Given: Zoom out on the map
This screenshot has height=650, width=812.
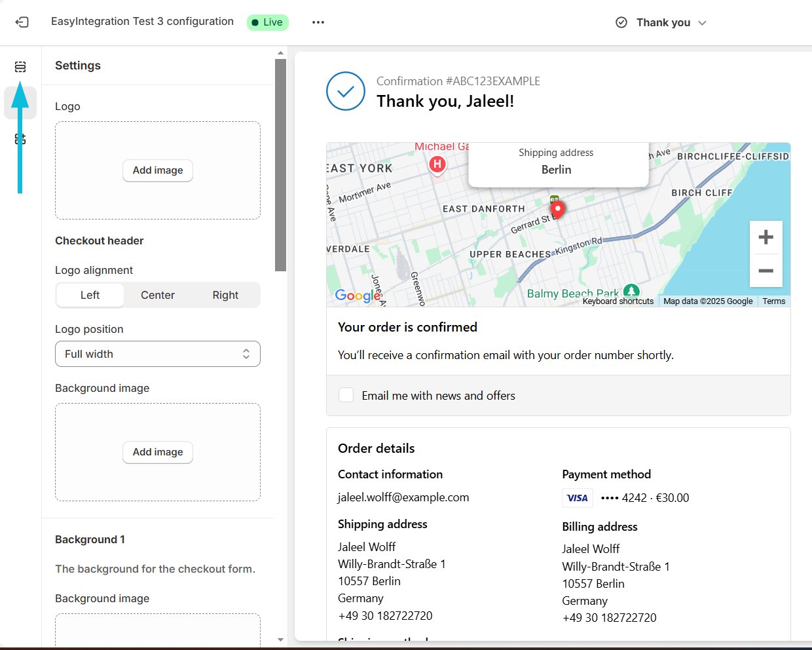Looking at the screenshot, I should [x=766, y=271].
